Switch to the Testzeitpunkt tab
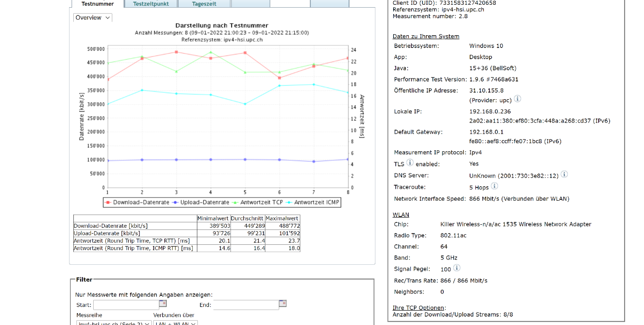 click(x=151, y=4)
